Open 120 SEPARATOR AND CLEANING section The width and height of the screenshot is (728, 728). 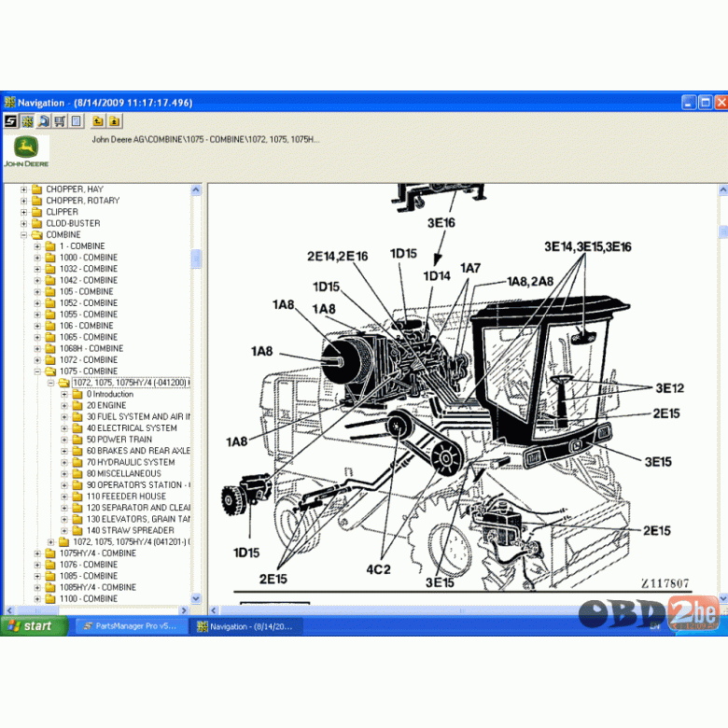coord(138,508)
